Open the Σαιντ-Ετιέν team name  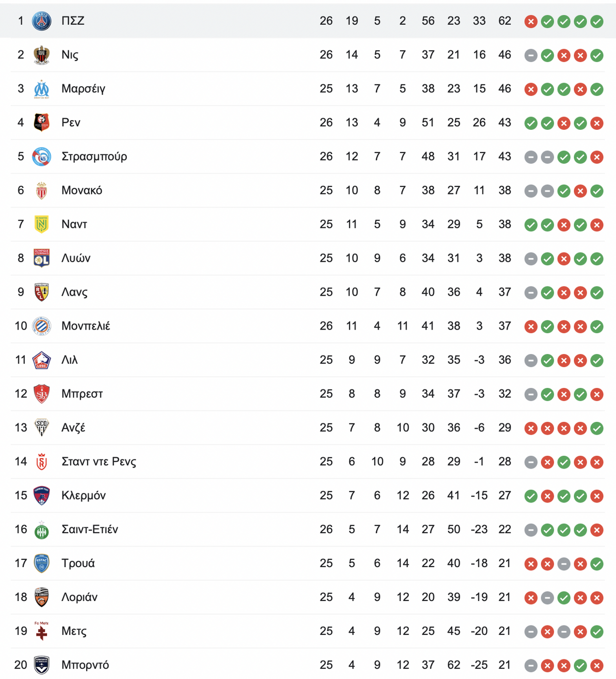(90, 529)
